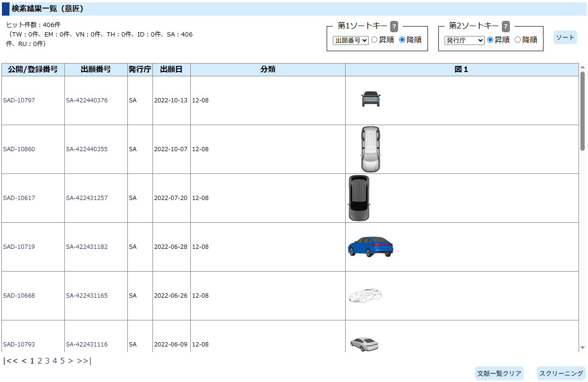This screenshot has height=382, width=588.
Task: Open the blue sedan design thumbnail
Action: [370, 246]
